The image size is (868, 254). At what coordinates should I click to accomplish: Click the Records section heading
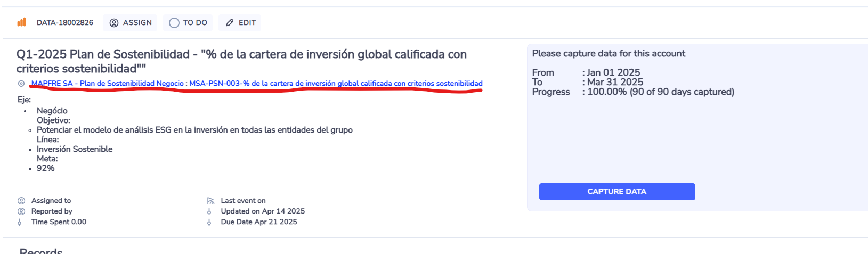(x=41, y=251)
